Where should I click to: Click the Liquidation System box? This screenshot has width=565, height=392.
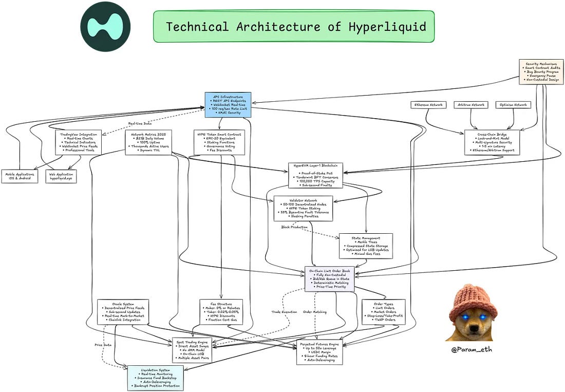coord(157,377)
